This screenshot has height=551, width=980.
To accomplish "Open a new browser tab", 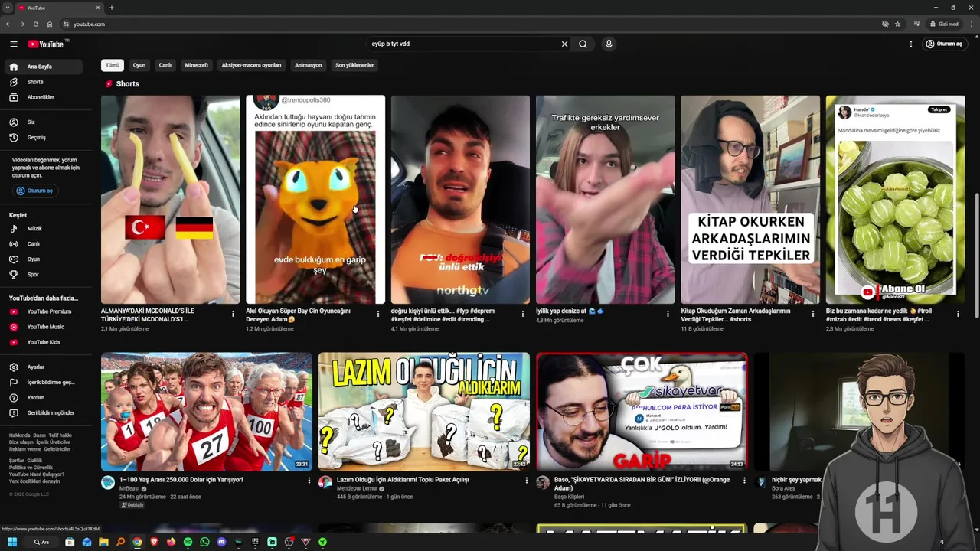I will pos(112,8).
